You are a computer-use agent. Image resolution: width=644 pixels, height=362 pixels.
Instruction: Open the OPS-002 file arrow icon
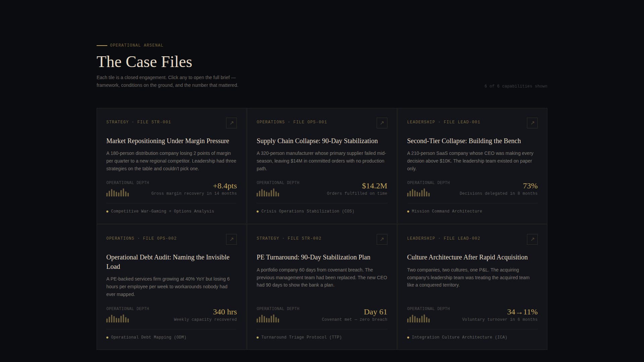tap(231, 239)
